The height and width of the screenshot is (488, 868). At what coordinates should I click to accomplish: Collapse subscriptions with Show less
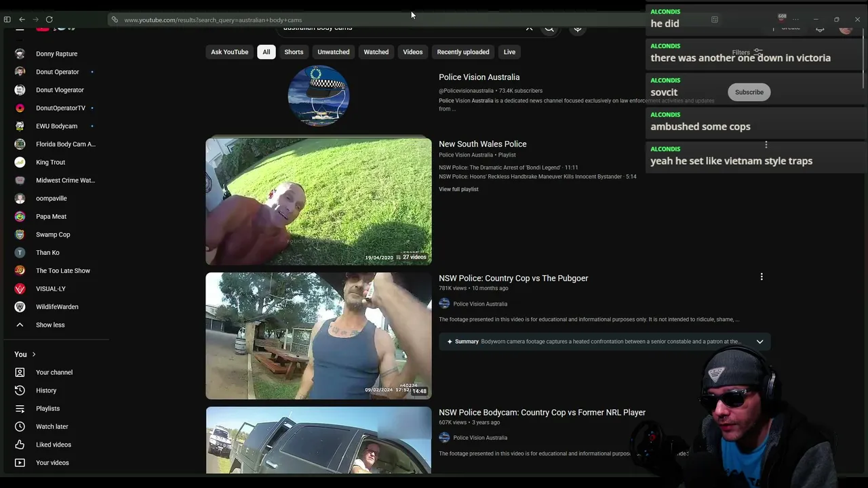tap(50, 325)
